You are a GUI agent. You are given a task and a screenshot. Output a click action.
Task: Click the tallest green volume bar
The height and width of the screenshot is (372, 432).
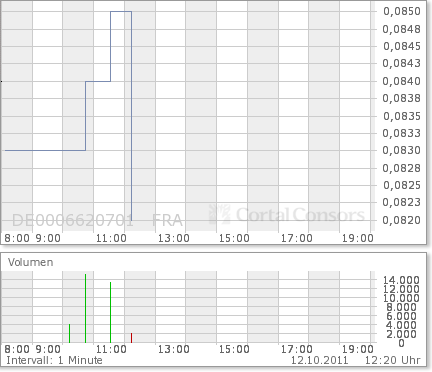coord(85,308)
